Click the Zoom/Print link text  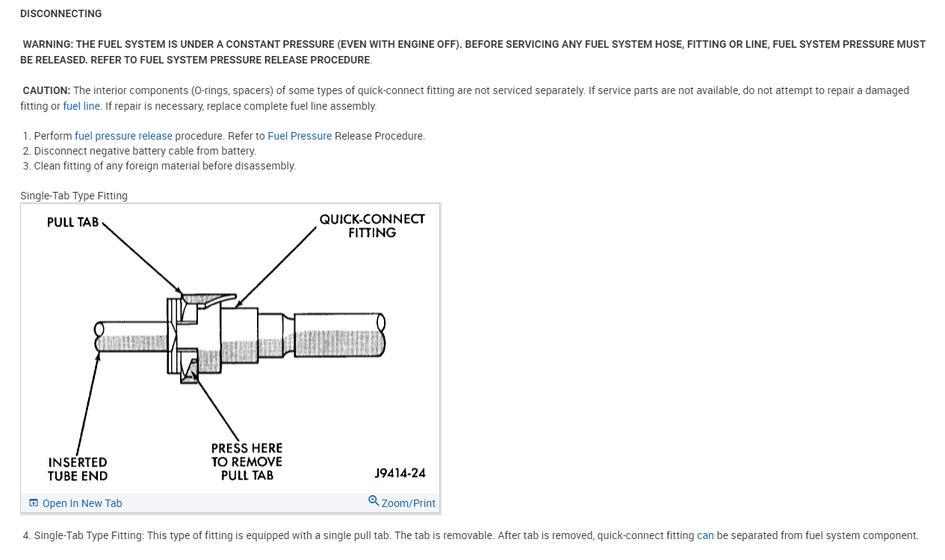[409, 503]
